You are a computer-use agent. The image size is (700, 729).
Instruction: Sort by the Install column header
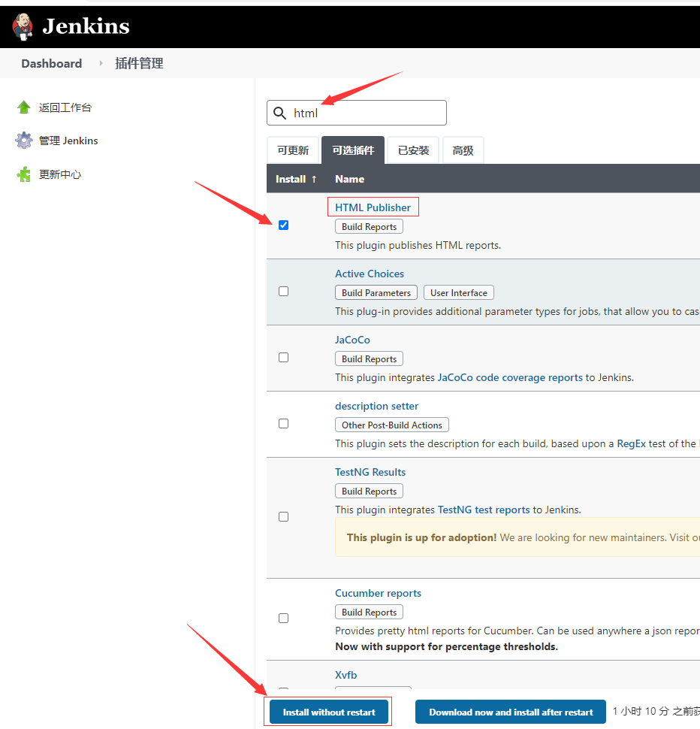pos(296,179)
